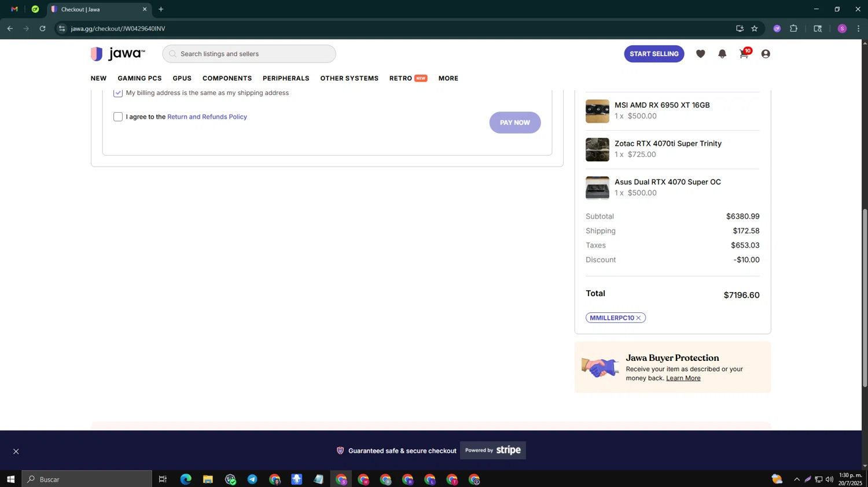Image resolution: width=868 pixels, height=487 pixels.
Task: Click the PAY NOW button
Action: (x=515, y=123)
